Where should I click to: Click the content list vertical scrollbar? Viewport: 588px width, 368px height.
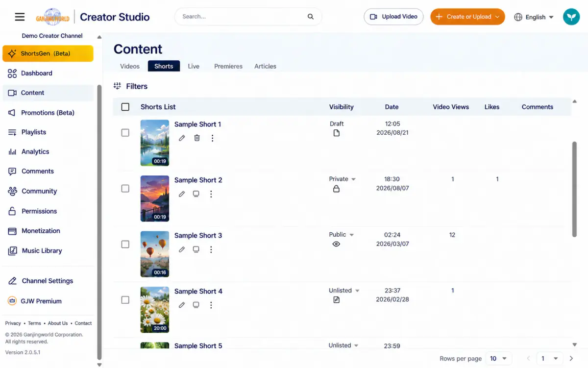click(574, 189)
